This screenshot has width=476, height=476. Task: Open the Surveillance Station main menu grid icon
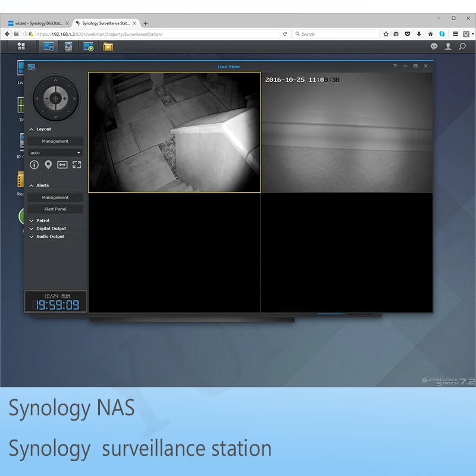tap(21, 46)
